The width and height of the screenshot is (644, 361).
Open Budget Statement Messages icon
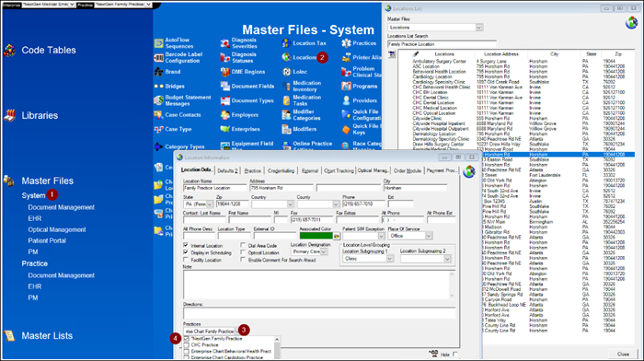click(159, 100)
